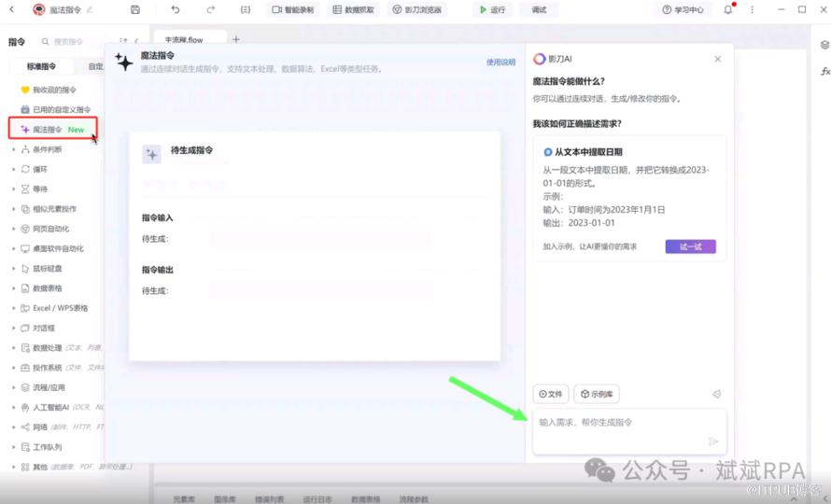
Task: Open the 使用说明 link
Action: pos(500,63)
